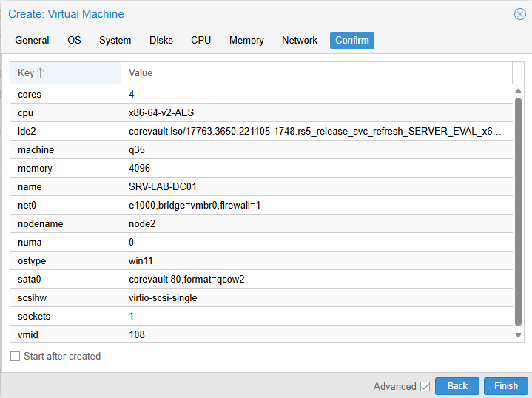
Task: Click the name value SRV-LAB-DC01
Action: point(163,187)
